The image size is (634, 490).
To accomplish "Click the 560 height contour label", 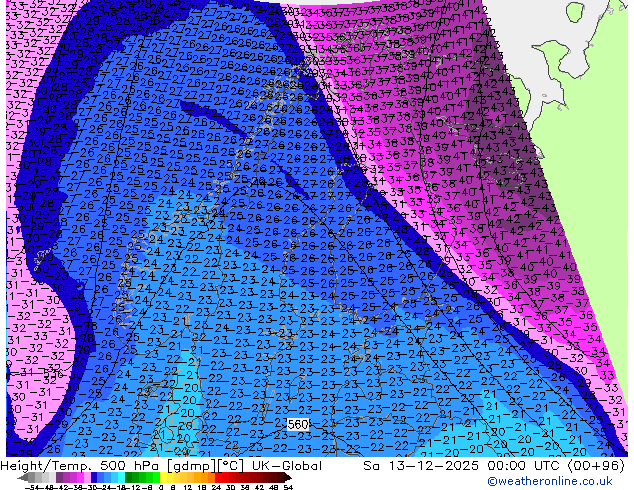I will click(x=298, y=424).
